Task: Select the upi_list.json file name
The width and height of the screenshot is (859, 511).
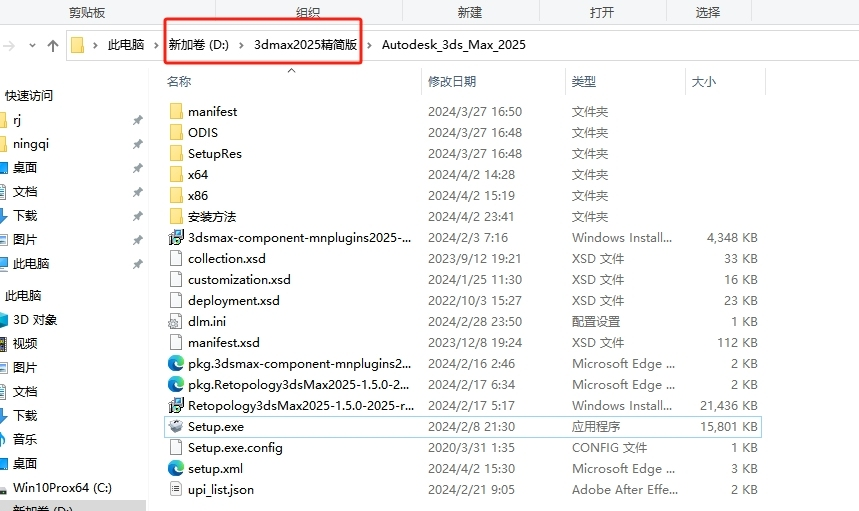Action: (221, 489)
